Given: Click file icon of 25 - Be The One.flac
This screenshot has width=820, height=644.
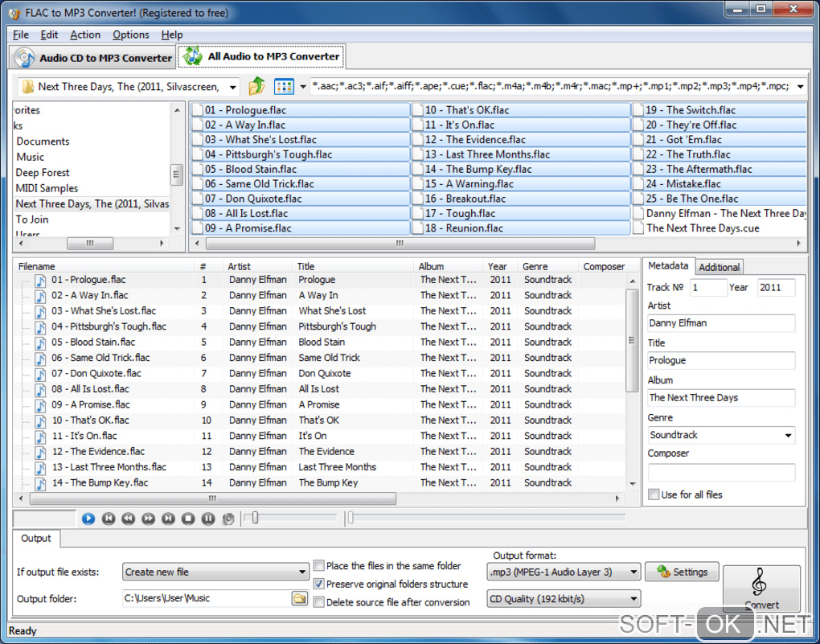Looking at the screenshot, I should [x=638, y=199].
